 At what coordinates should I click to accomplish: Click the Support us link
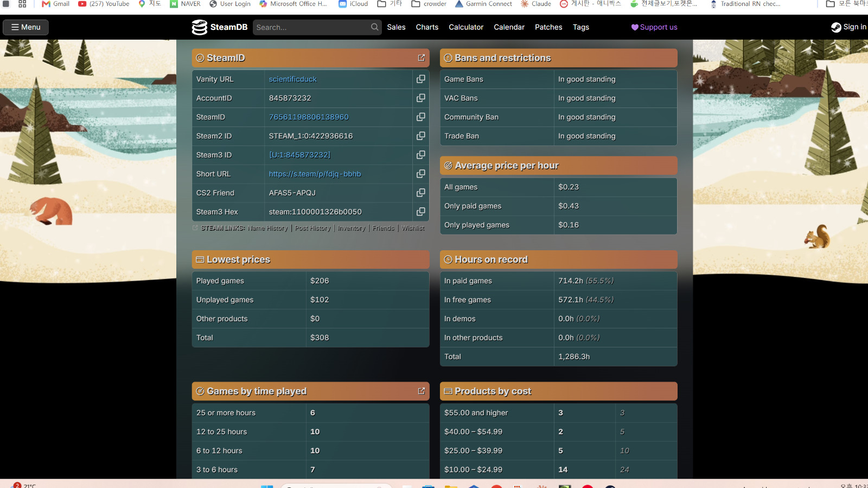pyautogui.click(x=654, y=27)
